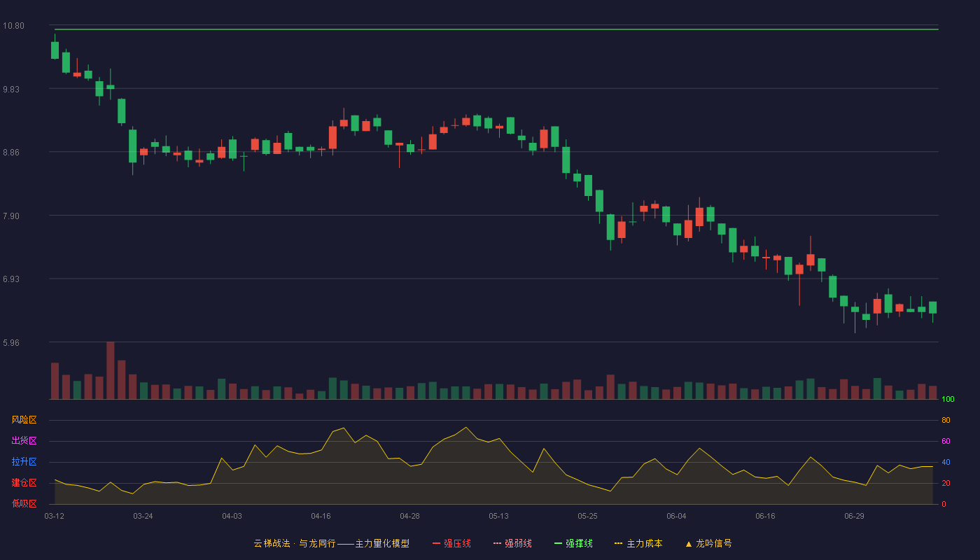The height and width of the screenshot is (560, 980).
Task: Click the 05-13 date label
Action: (498, 516)
